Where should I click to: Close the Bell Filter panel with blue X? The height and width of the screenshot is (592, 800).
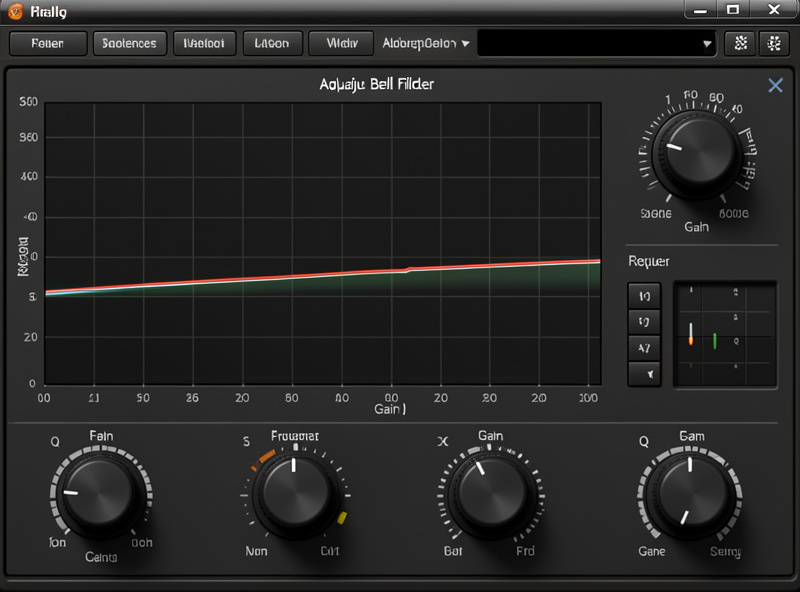[775, 85]
